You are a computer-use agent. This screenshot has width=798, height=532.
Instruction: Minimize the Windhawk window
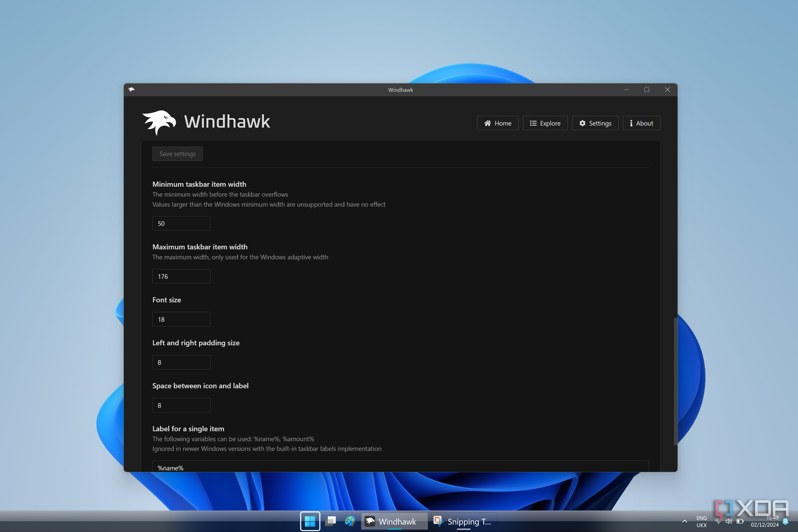coord(626,90)
